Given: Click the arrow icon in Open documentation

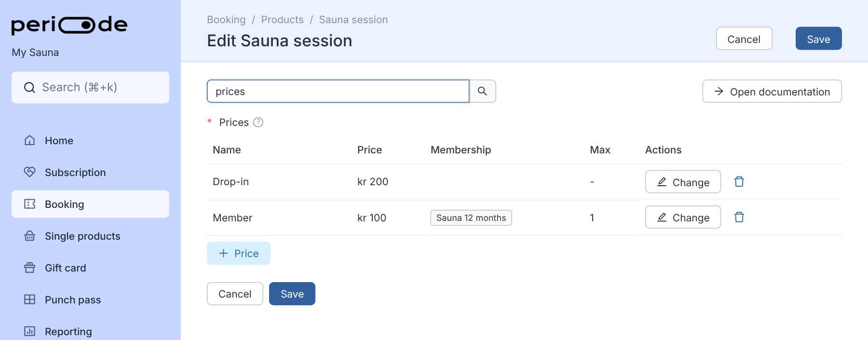Looking at the screenshot, I should pyautogui.click(x=719, y=91).
